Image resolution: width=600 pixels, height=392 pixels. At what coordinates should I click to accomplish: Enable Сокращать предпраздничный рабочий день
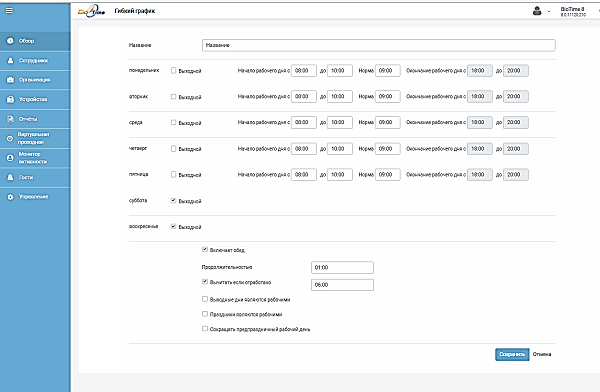coord(205,328)
